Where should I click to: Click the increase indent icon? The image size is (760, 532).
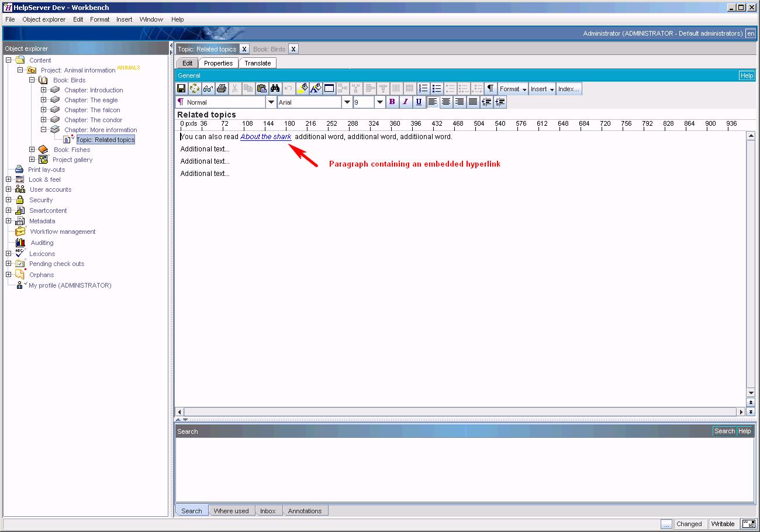[x=500, y=102]
